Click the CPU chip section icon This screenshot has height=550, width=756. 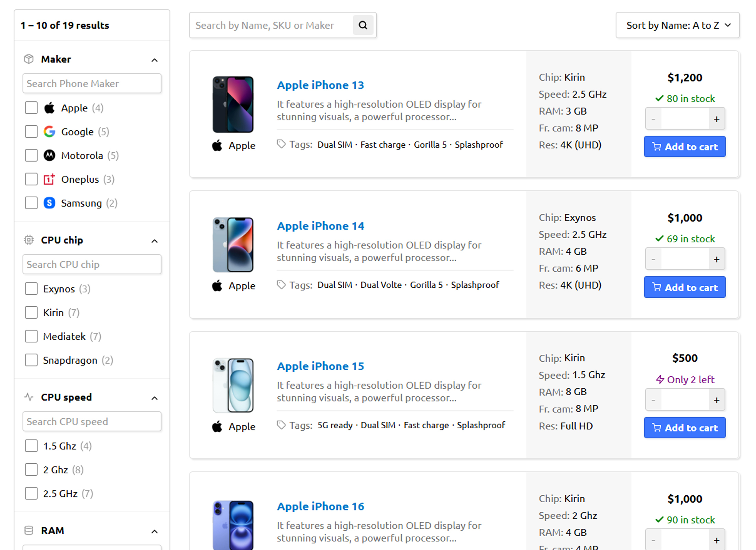29,240
